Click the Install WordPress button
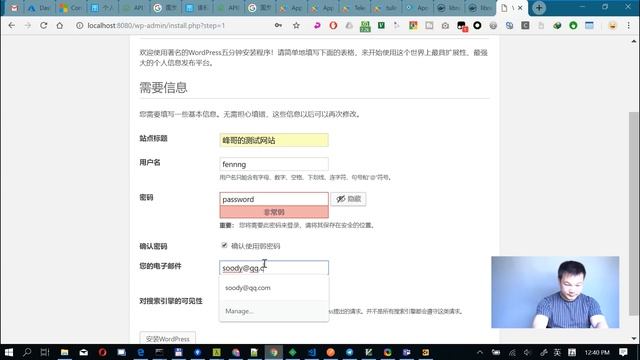The width and height of the screenshot is (640, 360). pos(167,339)
